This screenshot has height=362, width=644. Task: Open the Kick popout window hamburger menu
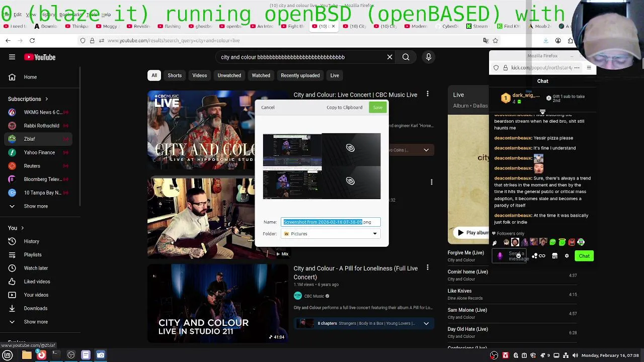coord(589,67)
